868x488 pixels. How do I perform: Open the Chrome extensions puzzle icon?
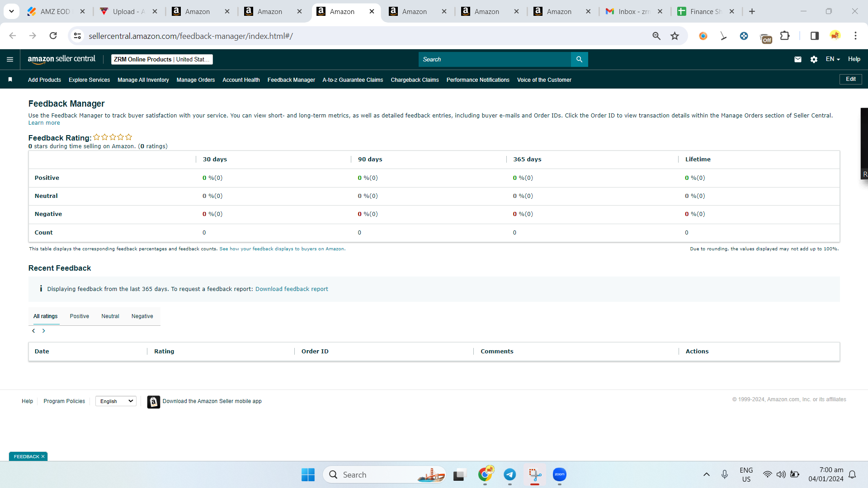point(785,36)
